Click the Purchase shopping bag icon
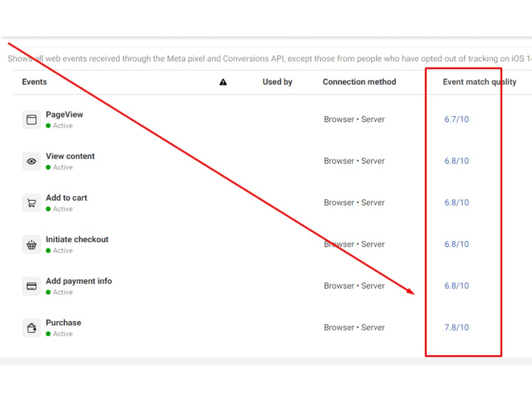Screen dimensions: 532x399 (31, 327)
